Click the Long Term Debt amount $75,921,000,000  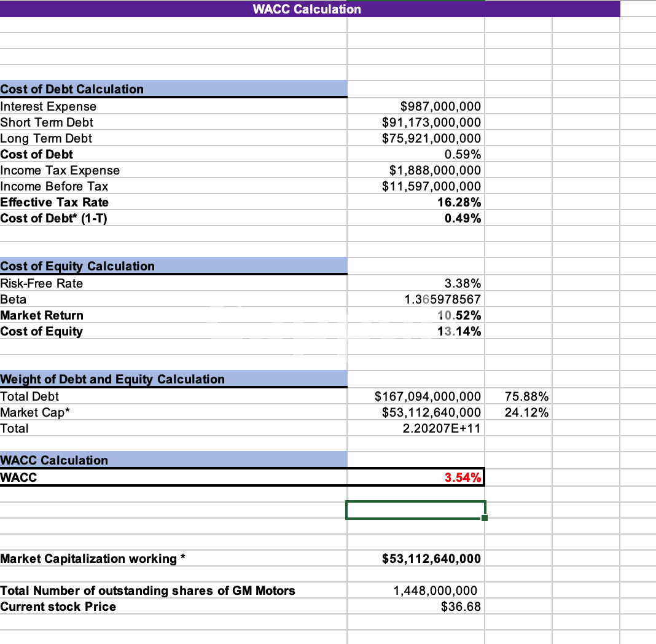tap(431, 138)
